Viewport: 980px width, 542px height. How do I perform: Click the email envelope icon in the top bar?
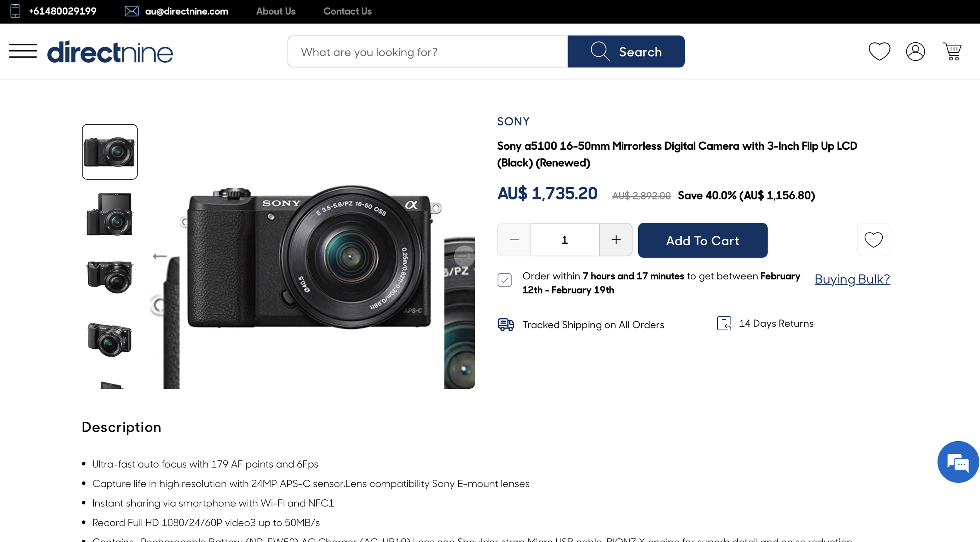131,11
